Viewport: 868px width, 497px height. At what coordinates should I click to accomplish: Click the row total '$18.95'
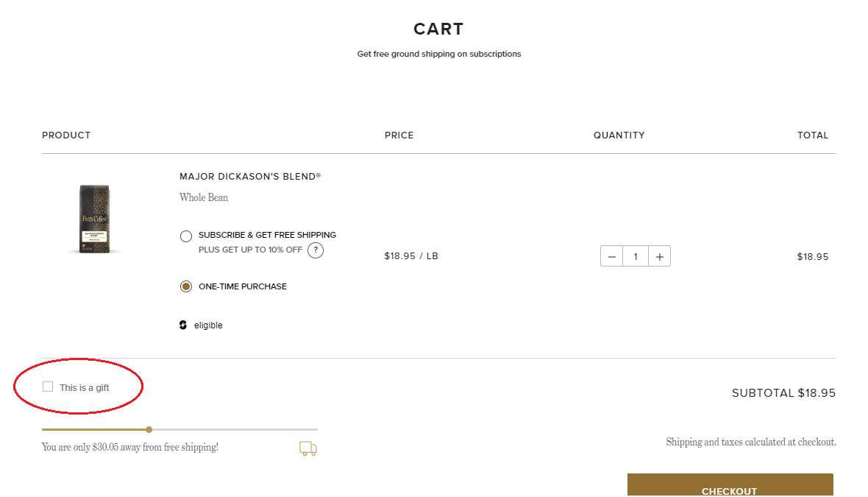813,256
